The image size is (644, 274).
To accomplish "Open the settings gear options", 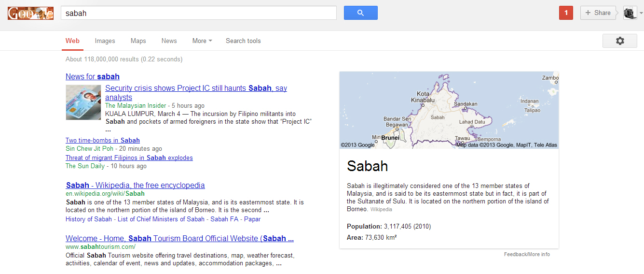I will pos(619,41).
